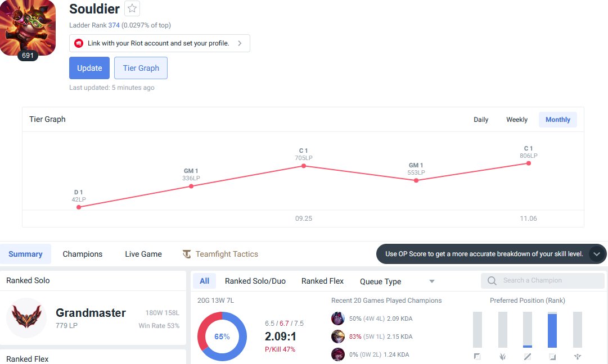This screenshot has height=364, width=608.
Task: Click the Top lane position icon
Action: click(x=478, y=357)
